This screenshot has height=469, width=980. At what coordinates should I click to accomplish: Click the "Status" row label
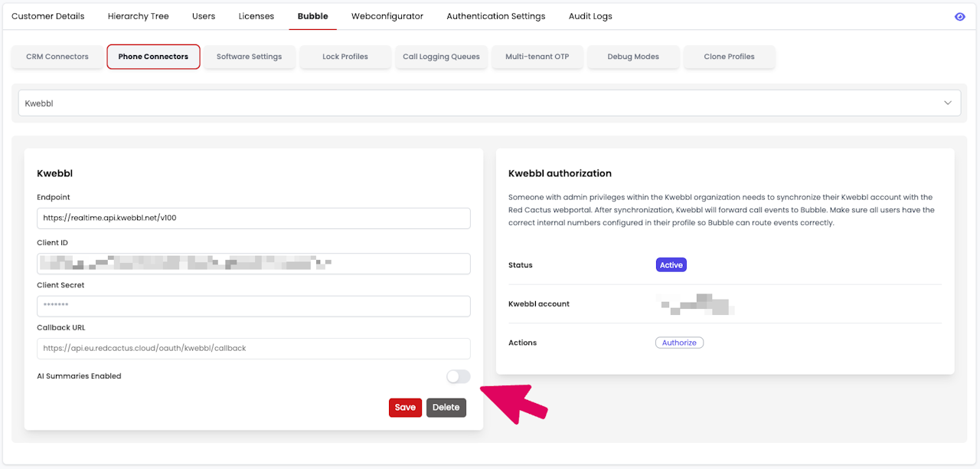pyautogui.click(x=521, y=265)
